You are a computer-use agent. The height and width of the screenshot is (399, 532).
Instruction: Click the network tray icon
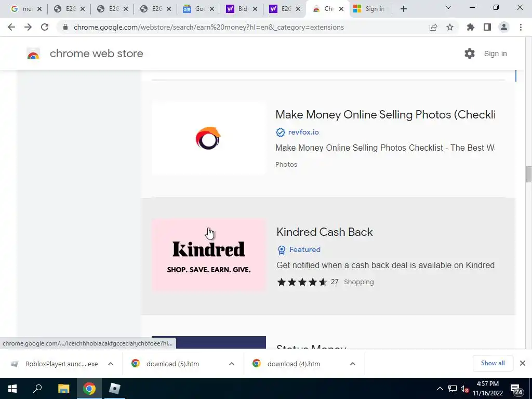(x=453, y=389)
